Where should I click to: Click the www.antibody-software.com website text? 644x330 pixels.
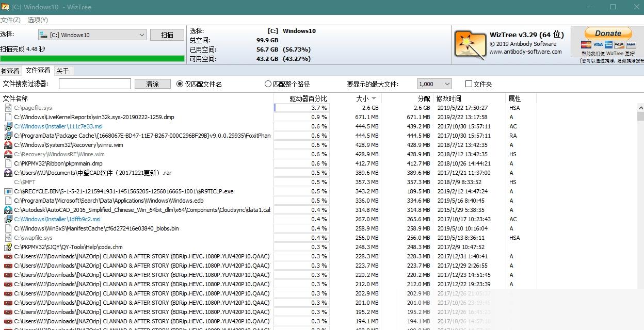click(x=525, y=52)
